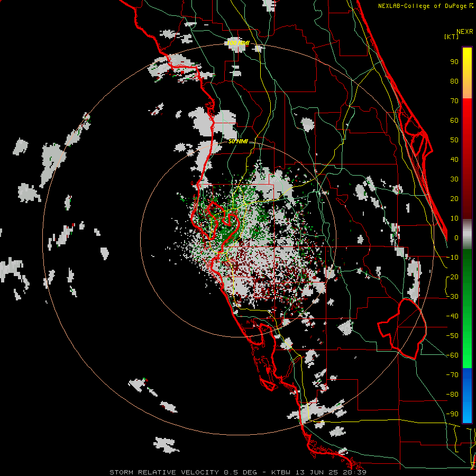
Task: Click the -60 knot scale value
Action: [453, 355]
